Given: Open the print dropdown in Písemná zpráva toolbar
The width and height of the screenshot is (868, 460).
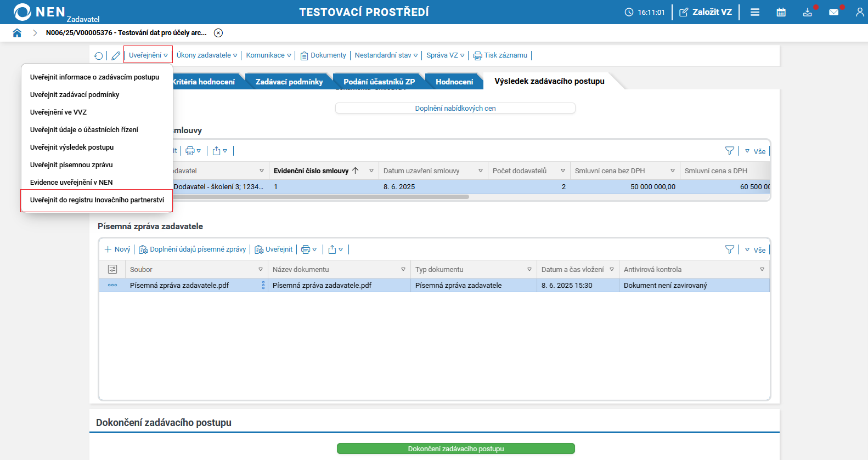Looking at the screenshot, I should tap(309, 249).
